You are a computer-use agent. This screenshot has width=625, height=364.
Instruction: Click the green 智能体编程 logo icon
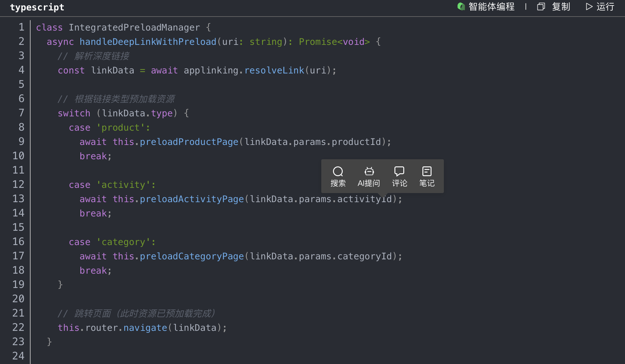coord(461,6)
